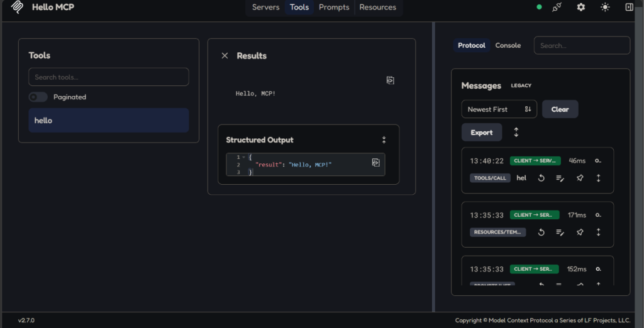Select the Console tab
The image size is (644, 328).
point(508,45)
